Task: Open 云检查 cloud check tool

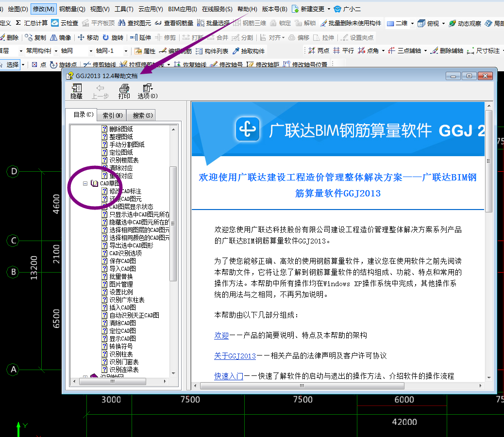Action: coord(65,23)
